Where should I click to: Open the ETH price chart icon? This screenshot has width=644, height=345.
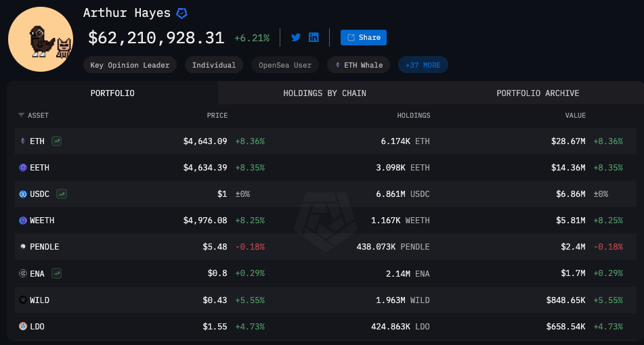coord(57,141)
